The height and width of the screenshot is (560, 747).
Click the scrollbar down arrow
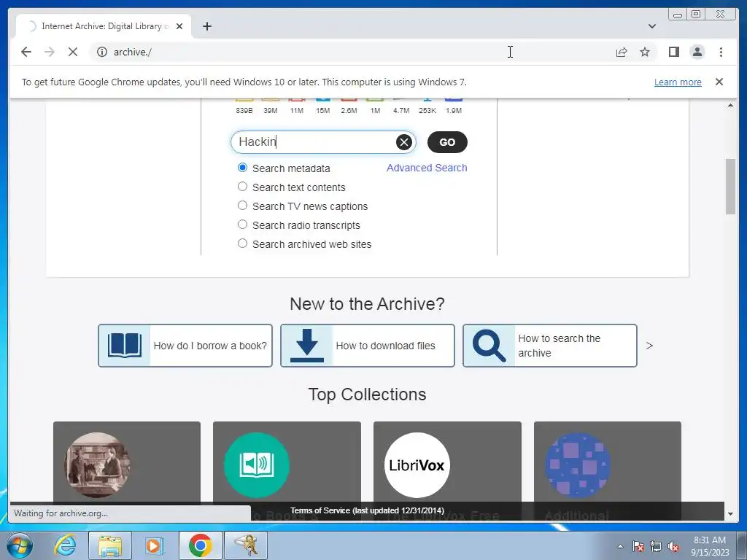[x=730, y=514]
